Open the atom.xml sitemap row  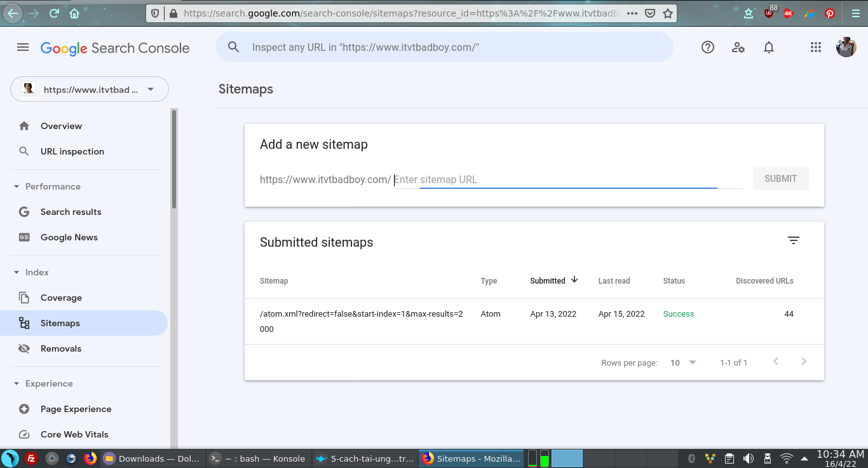534,322
